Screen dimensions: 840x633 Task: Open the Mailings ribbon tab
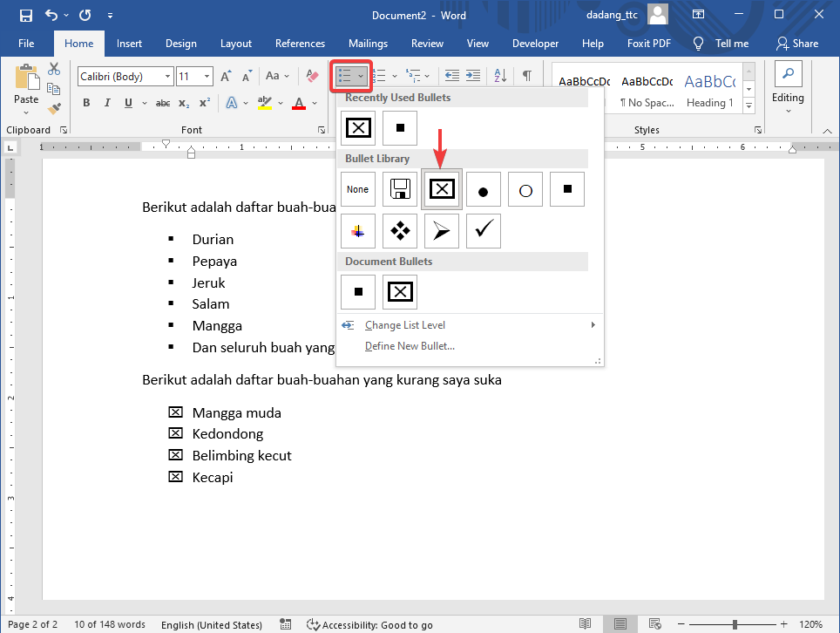pos(367,43)
